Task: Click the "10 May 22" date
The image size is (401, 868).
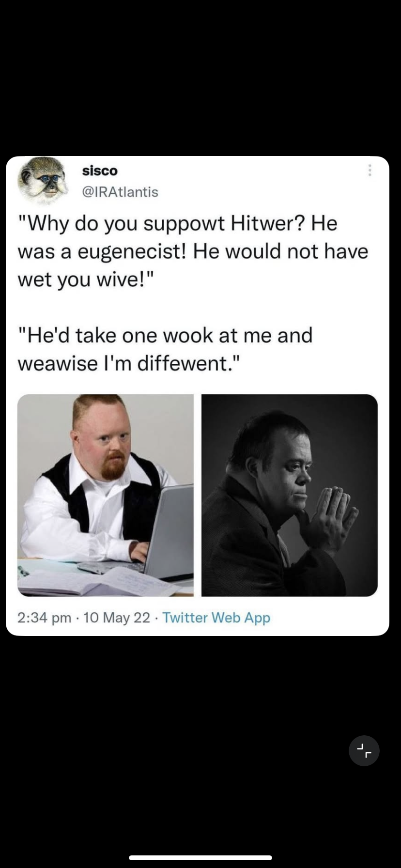Action: (117, 618)
